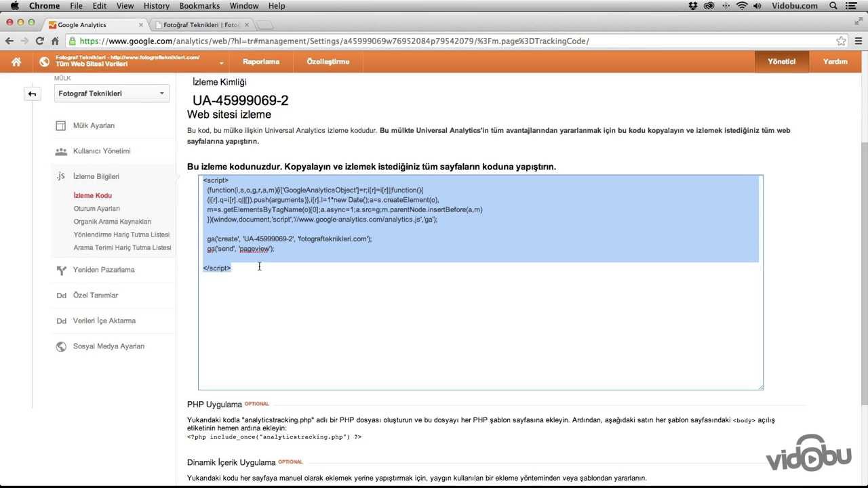
Task: Open the Help menu
Action: 277,6
